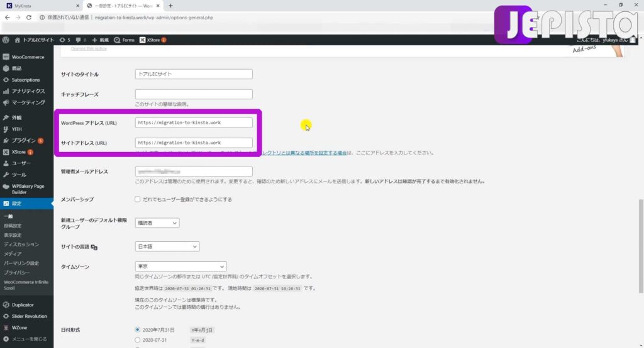Viewport: 644px width, 348px height.
Task: Click the サイトアドレス (URL) field
Action: [194, 143]
